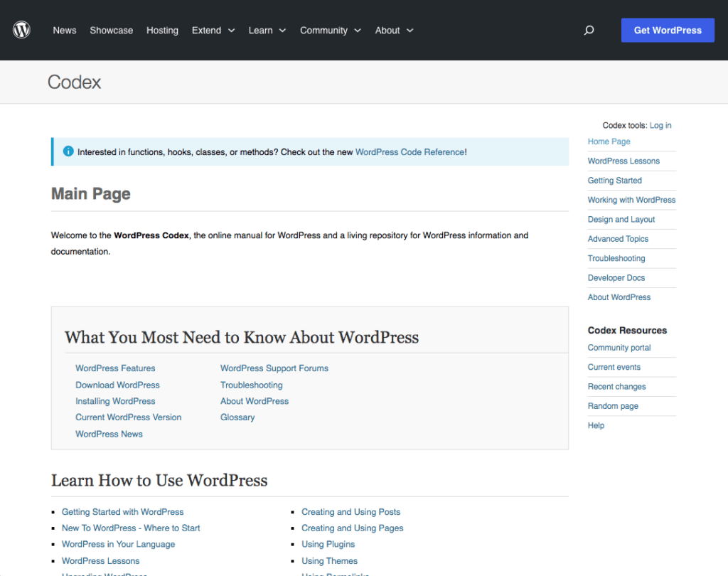The width and height of the screenshot is (728, 576).
Task: Click the blue info icon in notice
Action: [68, 151]
